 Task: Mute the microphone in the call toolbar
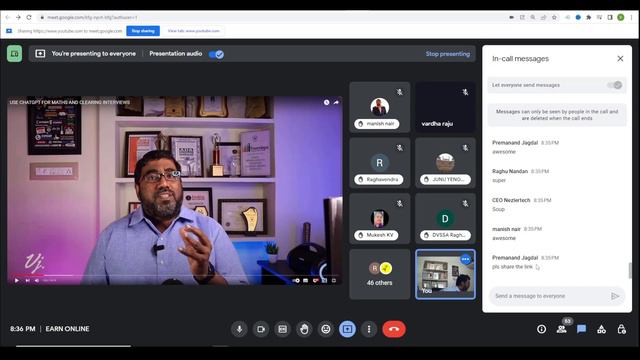click(239, 329)
